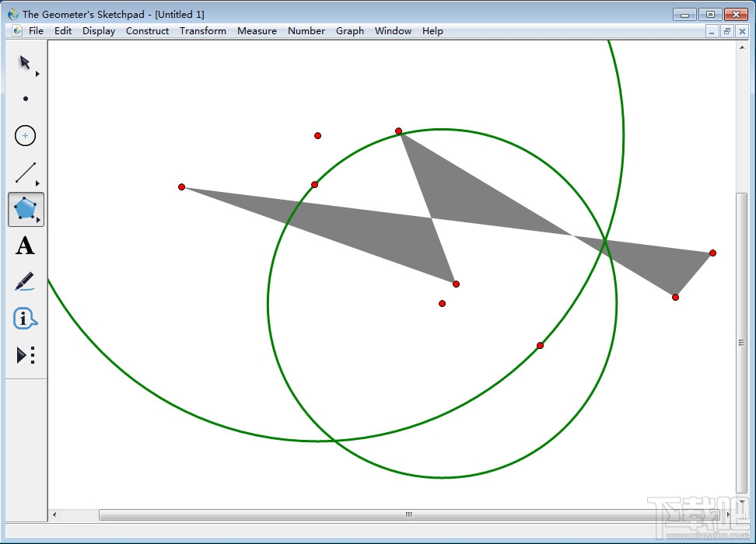Open the Custom Tools button
The height and width of the screenshot is (544, 756).
(x=26, y=355)
